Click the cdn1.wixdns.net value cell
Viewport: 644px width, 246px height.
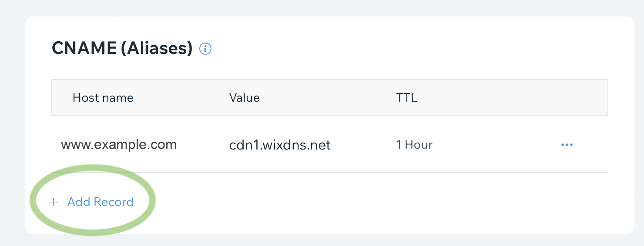click(280, 145)
